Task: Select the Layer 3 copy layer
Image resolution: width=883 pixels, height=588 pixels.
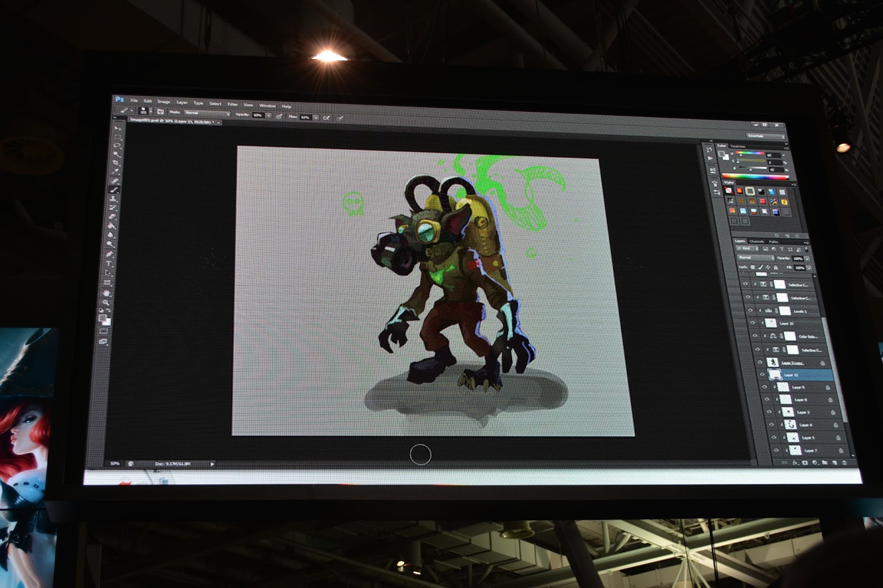Action: coord(797,362)
